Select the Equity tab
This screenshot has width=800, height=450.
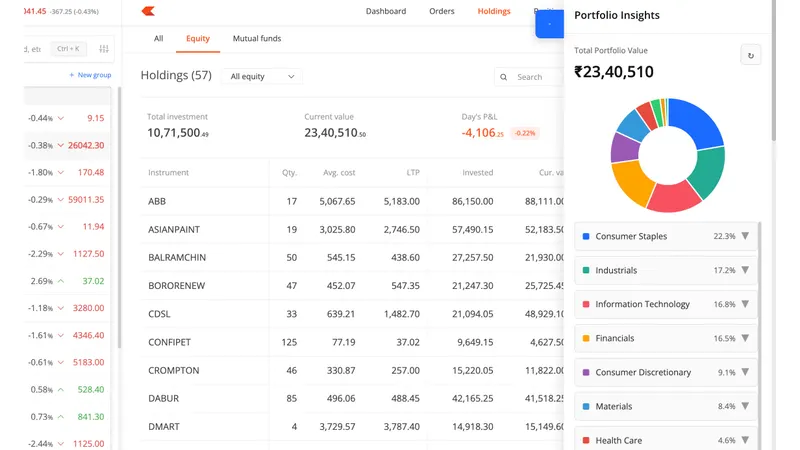[x=197, y=38]
